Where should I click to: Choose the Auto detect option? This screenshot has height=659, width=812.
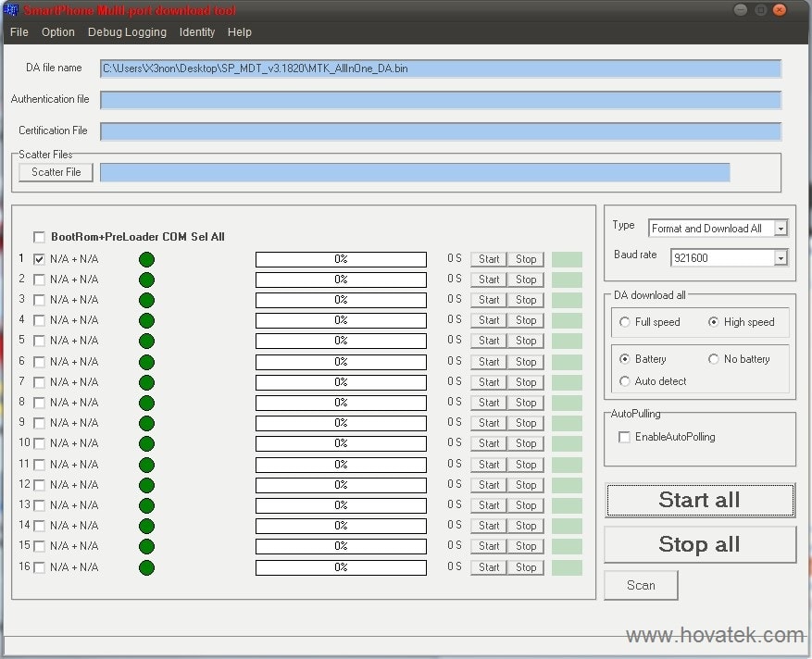[x=625, y=381]
